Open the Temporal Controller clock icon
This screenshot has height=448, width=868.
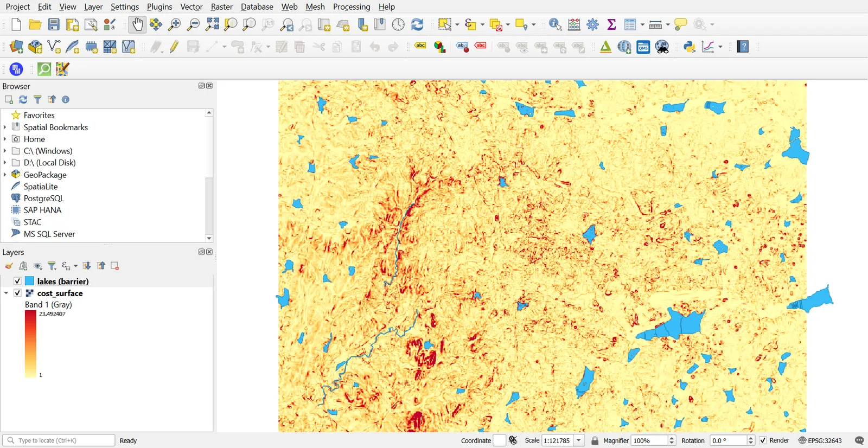coord(398,24)
